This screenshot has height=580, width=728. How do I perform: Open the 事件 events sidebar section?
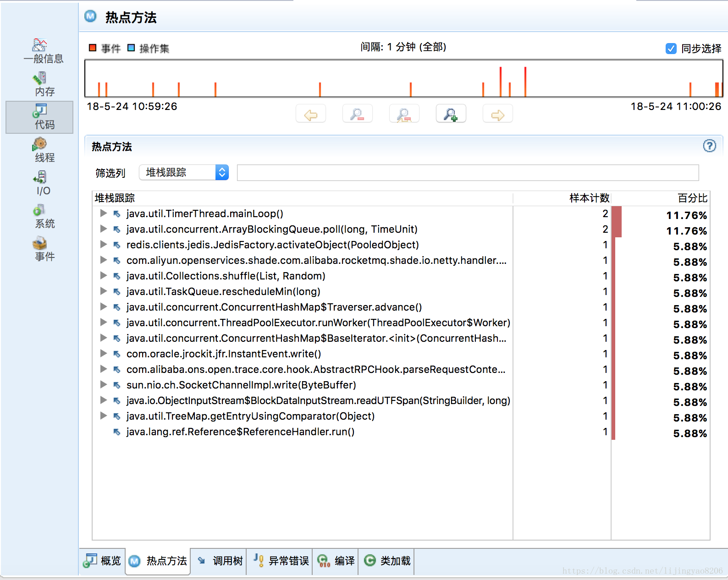click(x=44, y=249)
